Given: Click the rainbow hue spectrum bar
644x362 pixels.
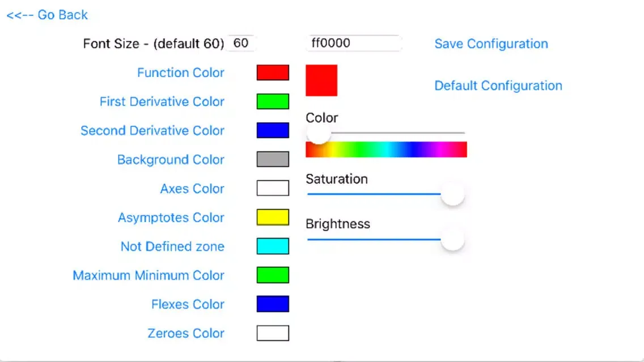Looking at the screenshot, I should click(x=386, y=150).
